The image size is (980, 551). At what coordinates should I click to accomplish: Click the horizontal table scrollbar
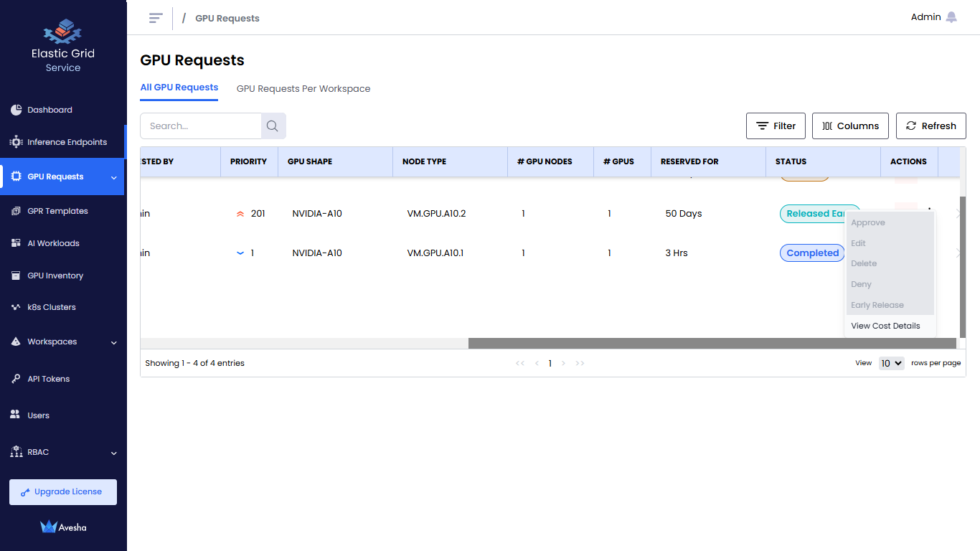pos(712,344)
